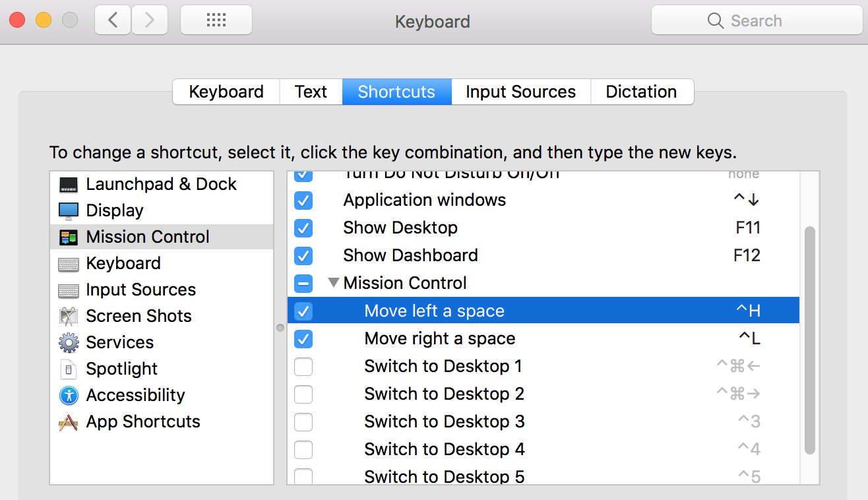Click the Mission Control sidebar icon

pos(69,237)
